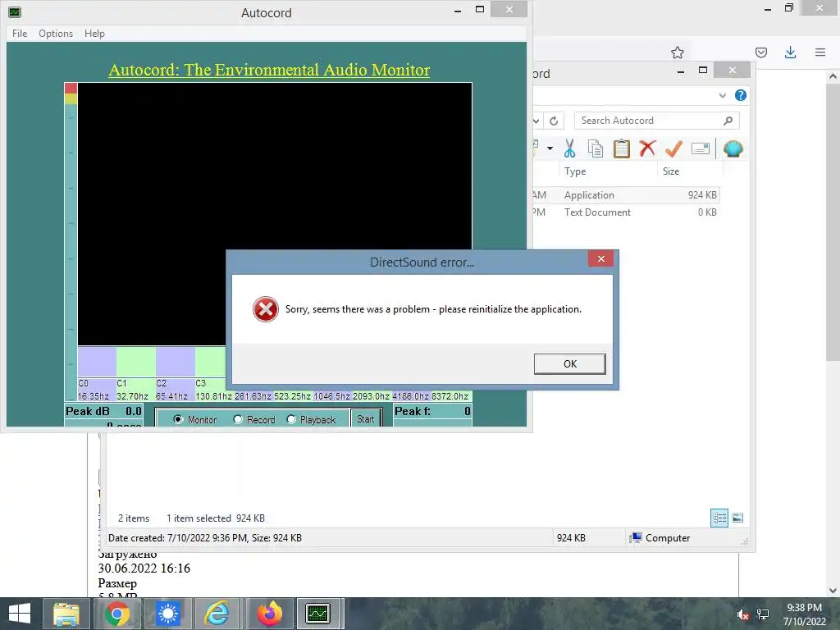Click the blue shell icon in Explorer toolbar
The image size is (840, 630).
click(733, 148)
